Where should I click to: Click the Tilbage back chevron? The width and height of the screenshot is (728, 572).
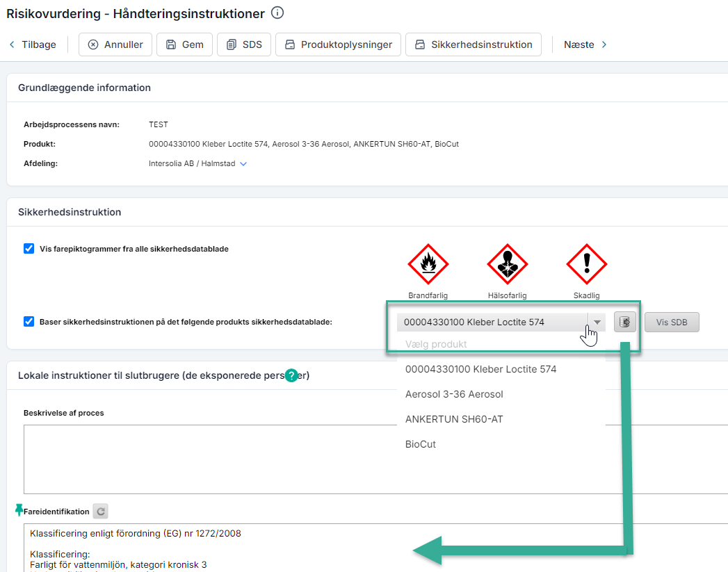[x=12, y=44]
